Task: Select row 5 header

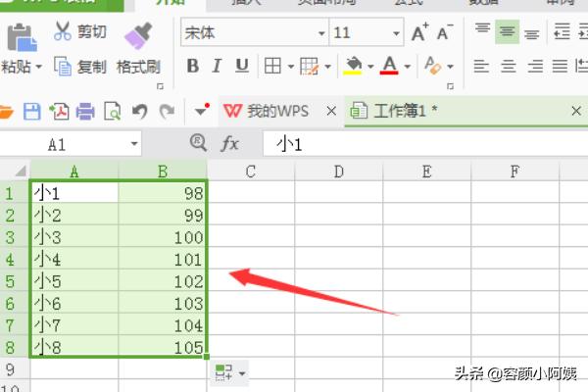Action: tap(14, 281)
